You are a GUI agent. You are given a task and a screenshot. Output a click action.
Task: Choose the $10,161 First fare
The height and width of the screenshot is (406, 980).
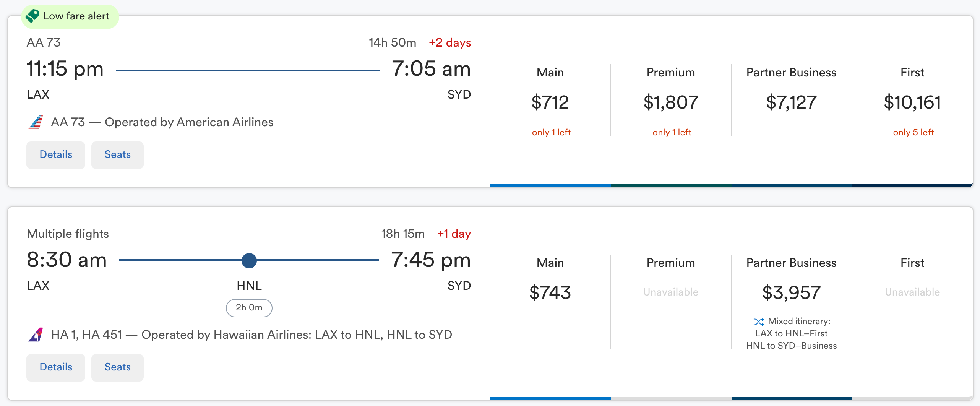pyautogui.click(x=912, y=102)
